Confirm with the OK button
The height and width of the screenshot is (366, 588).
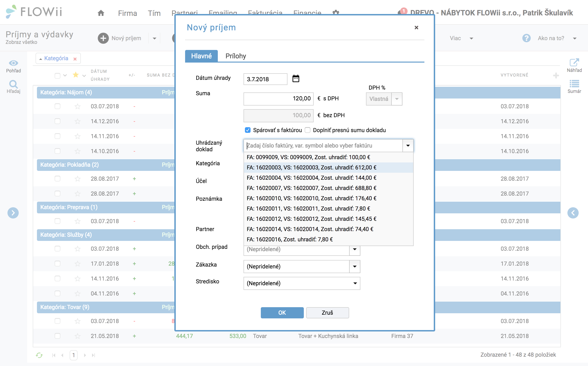coord(282,313)
